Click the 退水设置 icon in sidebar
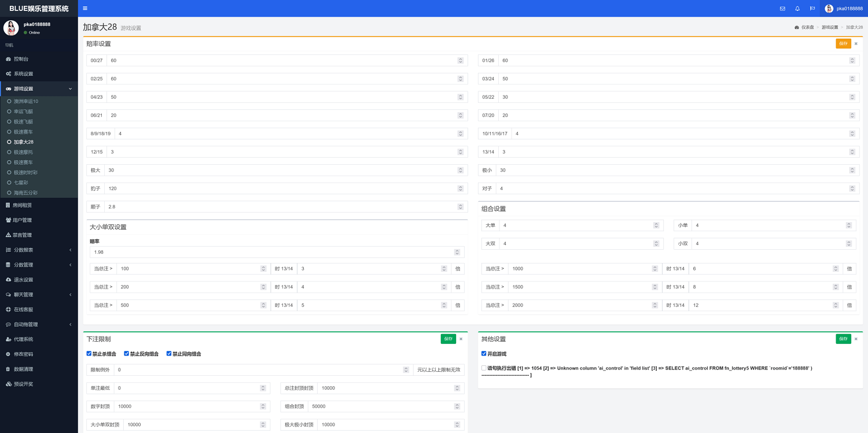Image resolution: width=868 pixels, height=433 pixels. 8,280
